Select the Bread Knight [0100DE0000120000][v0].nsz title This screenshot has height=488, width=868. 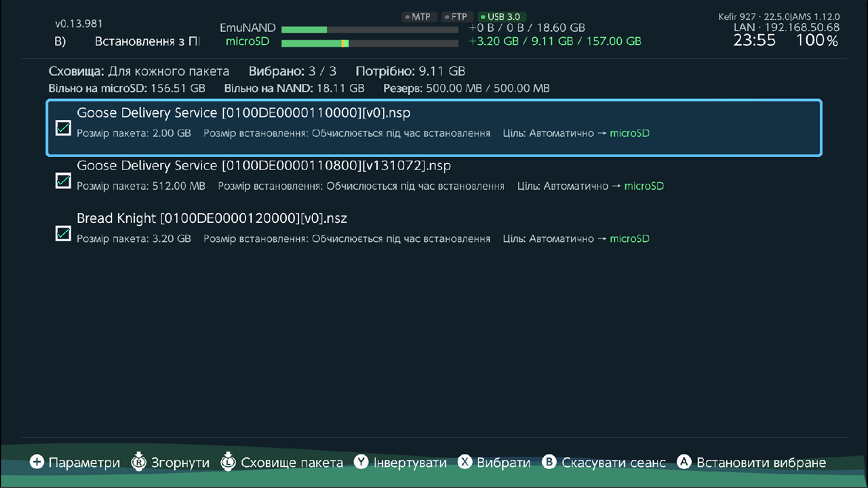tap(212, 218)
